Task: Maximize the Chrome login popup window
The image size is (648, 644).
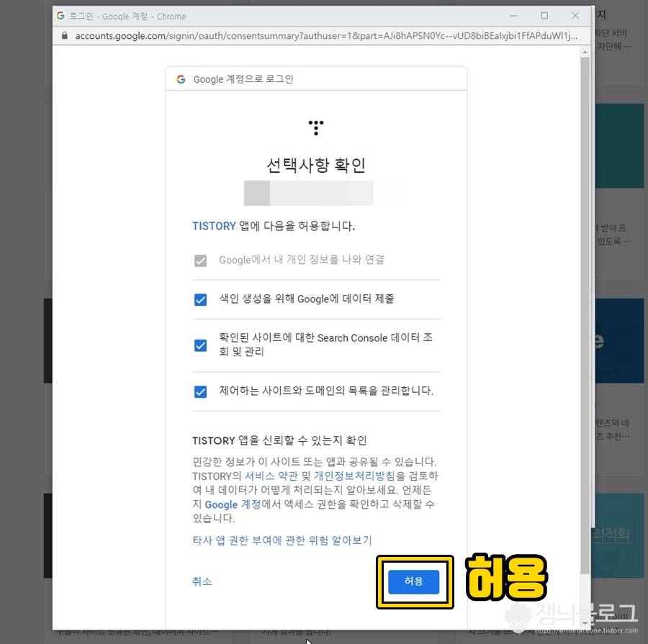Action: 544,16
